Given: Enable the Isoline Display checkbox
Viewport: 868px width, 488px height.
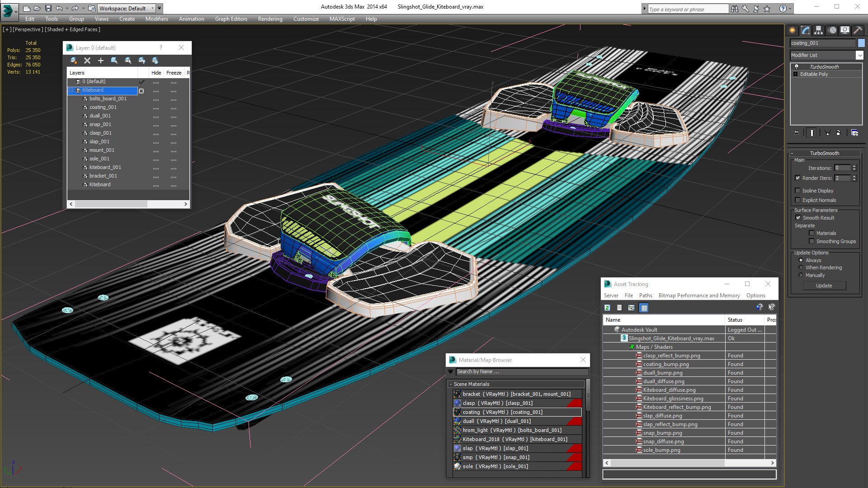Looking at the screenshot, I should [797, 191].
